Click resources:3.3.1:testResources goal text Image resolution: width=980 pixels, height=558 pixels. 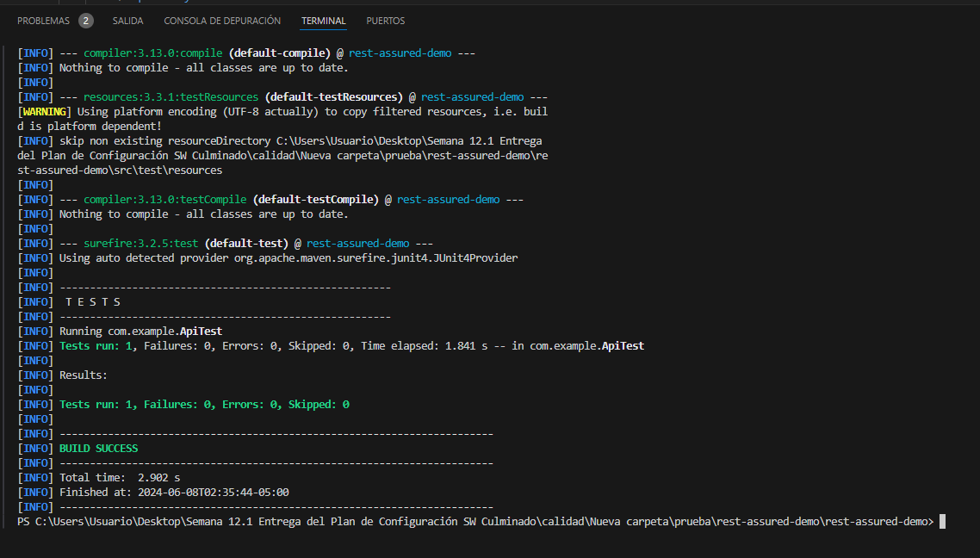coord(171,97)
